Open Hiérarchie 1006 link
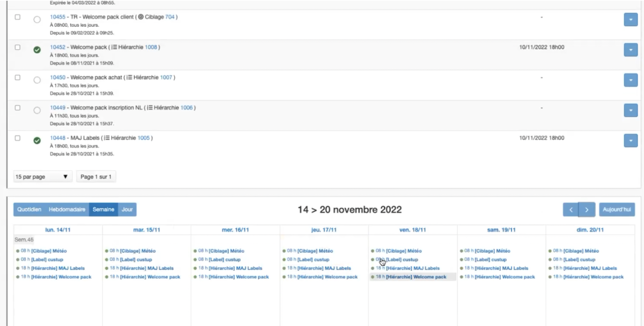Image resolution: width=644 pixels, height=326 pixels. coord(187,108)
